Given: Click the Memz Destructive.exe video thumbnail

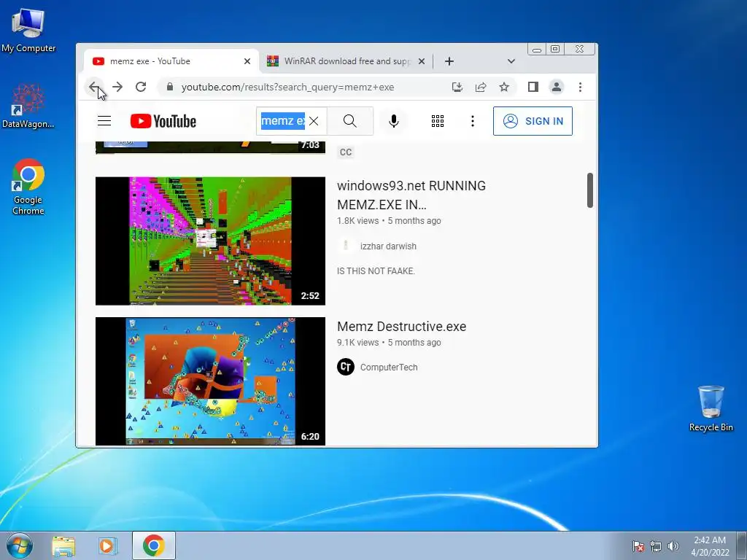Looking at the screenshot, I should [x=210, y=381].
